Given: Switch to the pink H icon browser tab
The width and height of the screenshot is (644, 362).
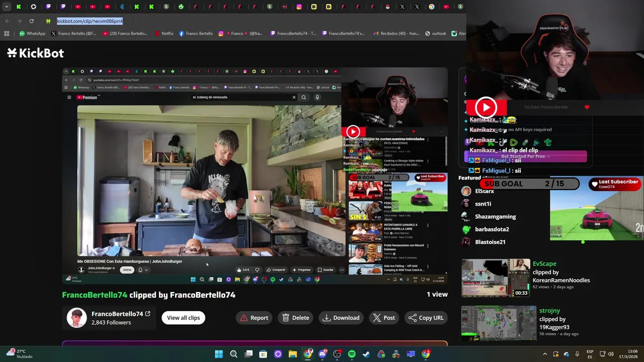Looking at the screenshot, I should click(x=284, y=7).
